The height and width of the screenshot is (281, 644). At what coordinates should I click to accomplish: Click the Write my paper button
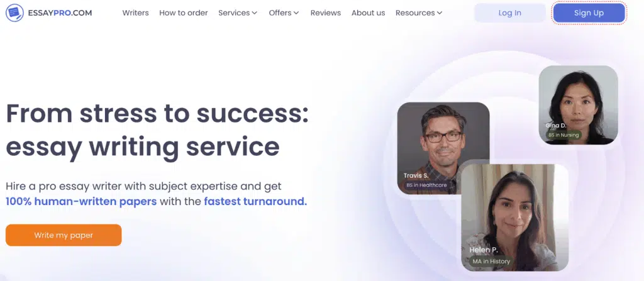coord(64,235)
